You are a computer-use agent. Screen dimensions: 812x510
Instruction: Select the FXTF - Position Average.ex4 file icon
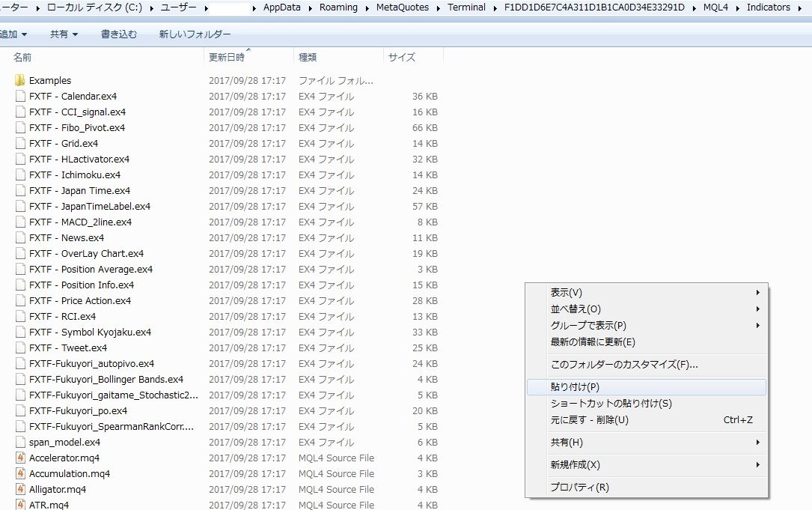pos(20,269)
